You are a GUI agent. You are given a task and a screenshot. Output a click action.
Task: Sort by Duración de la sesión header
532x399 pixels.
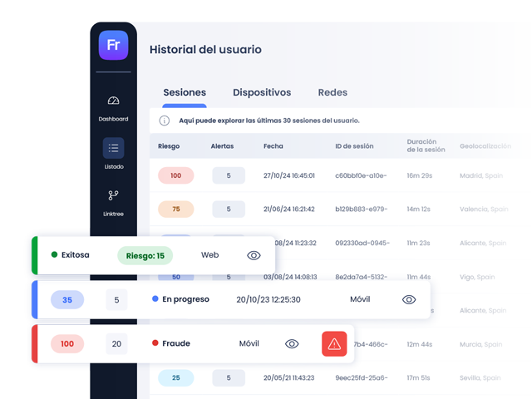click(426, 145)
